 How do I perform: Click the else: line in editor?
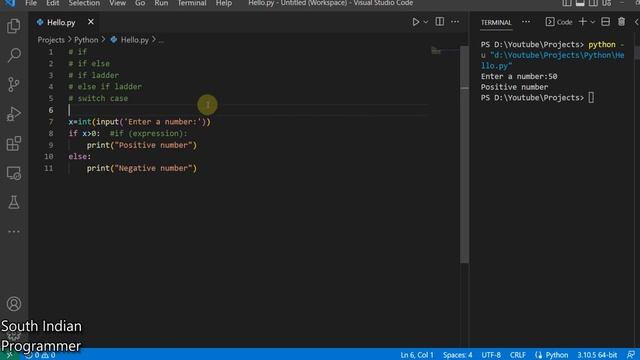click(80, 157)
